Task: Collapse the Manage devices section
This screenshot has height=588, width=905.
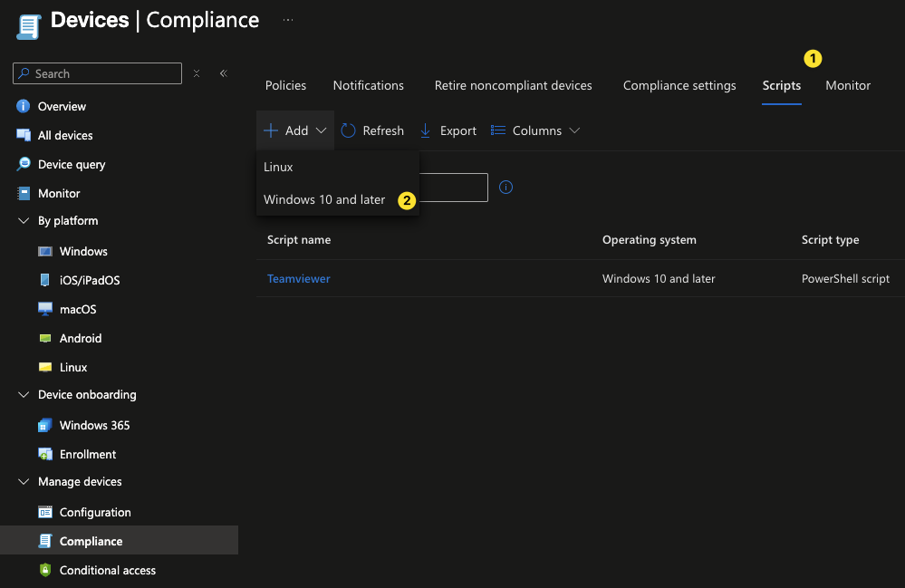Action: pyautogui.click(x=24, y=482)
